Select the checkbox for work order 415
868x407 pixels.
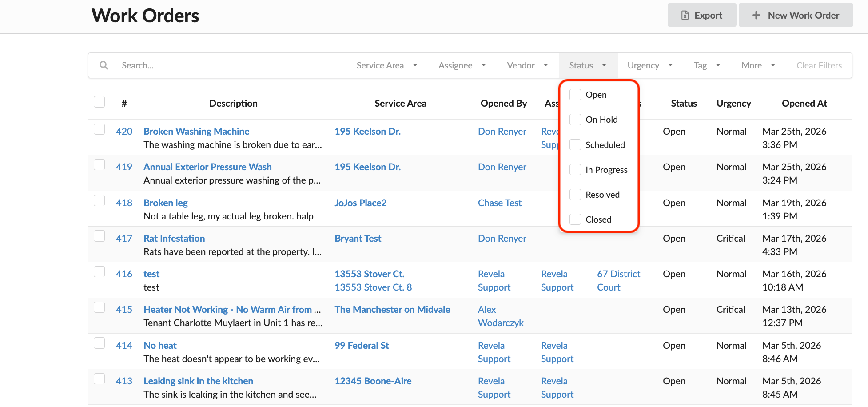click(x=100, y=307)
